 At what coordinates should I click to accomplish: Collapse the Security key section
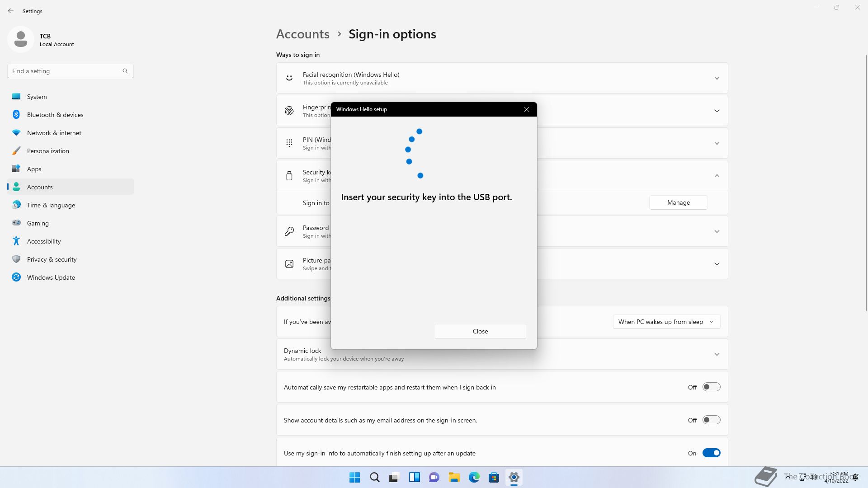717,176
